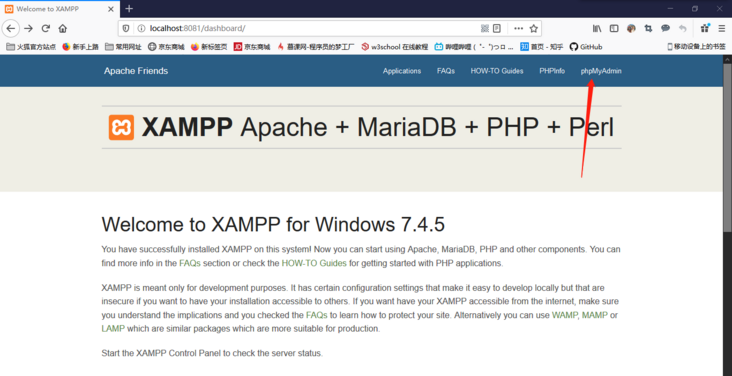Go to the Firefox home page icon
Image resolution: width=732 pixels, height=376 pixels.
pos(63,28)
